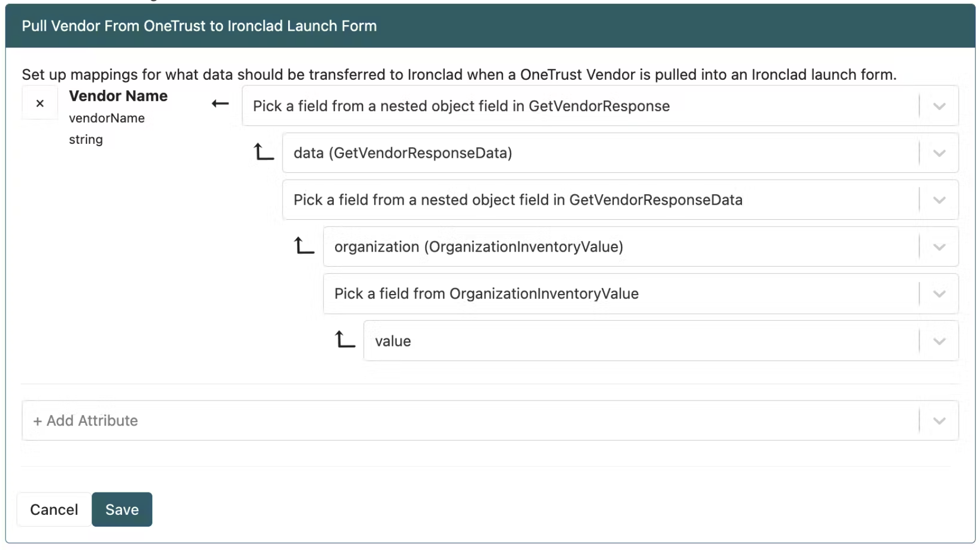Click the nested arrow beside data field
This screenshot has width=980, height=550.
(x=264, y=152)
